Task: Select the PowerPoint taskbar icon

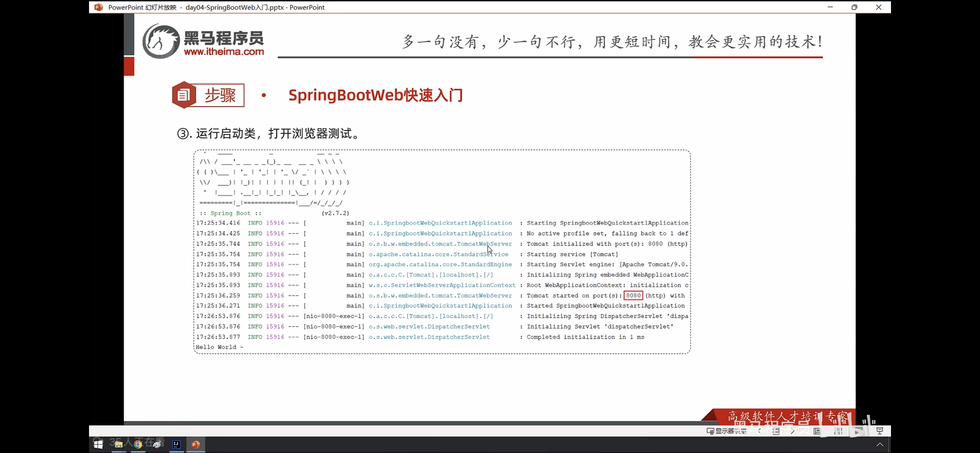Action: [x=196, y=444]
